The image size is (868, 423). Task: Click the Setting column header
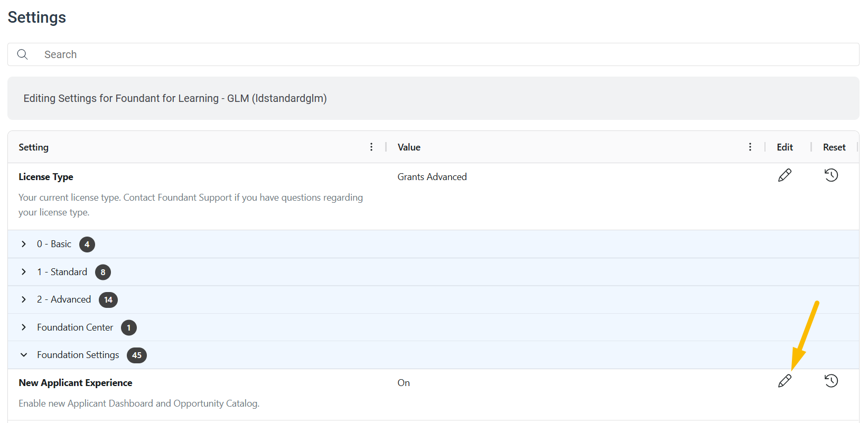pyautogui.click(x=33, y=147)
